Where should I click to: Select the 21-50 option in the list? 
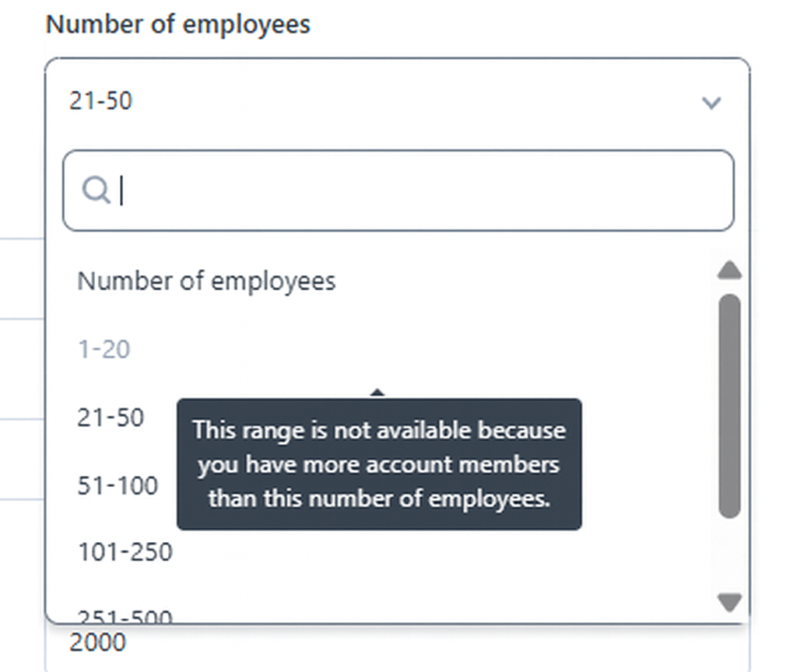[x=111, y=418]
